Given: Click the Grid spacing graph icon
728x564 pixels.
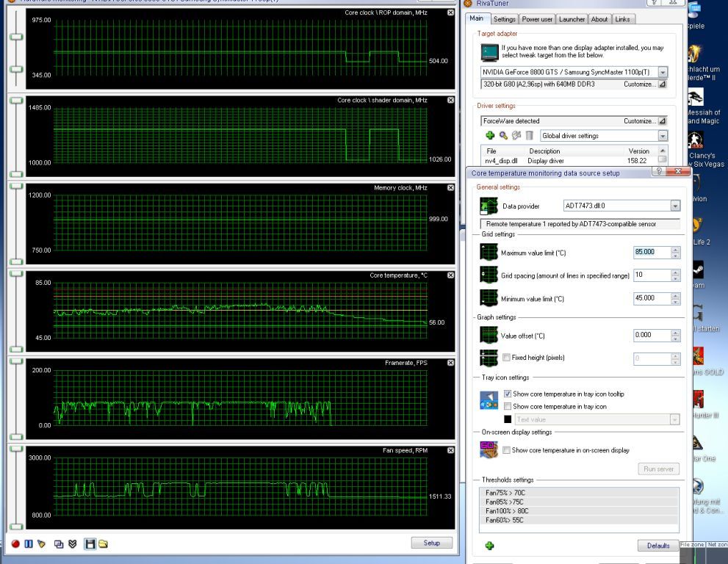Looking at the screenshot, I should 489,275.
